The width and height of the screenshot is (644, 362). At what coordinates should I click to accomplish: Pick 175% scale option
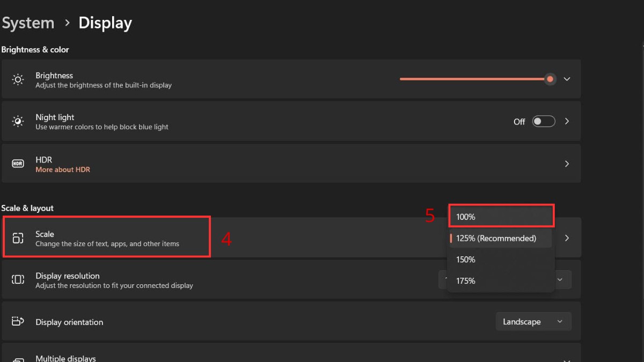coord(466,280)
